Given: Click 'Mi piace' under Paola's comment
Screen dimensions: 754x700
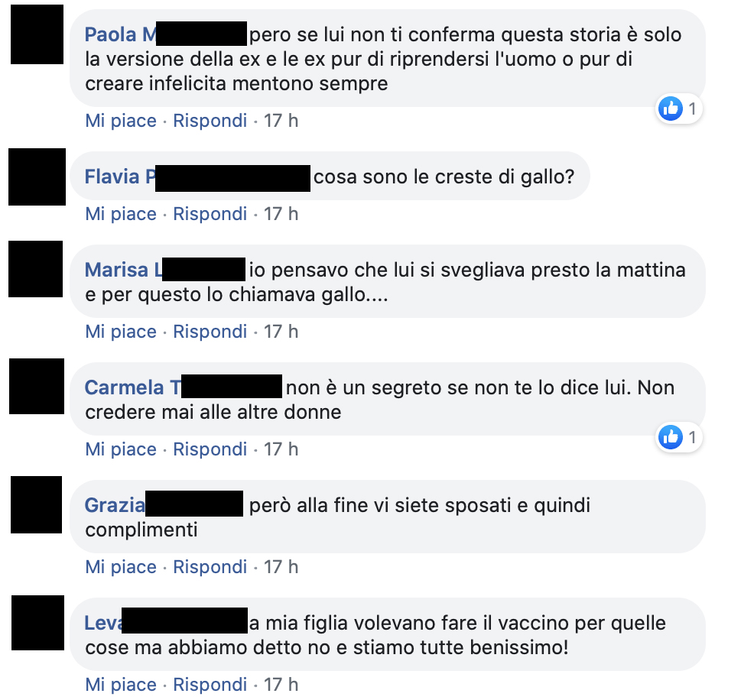Looking at the screenshot, I should click(x=121, y=121).
